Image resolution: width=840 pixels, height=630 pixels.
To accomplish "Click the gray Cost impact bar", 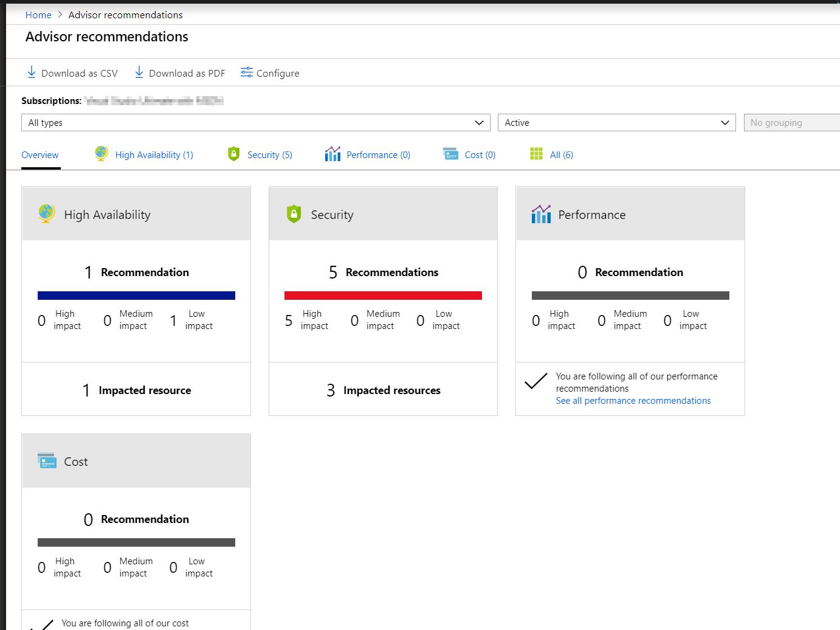I will pos(136,542).
